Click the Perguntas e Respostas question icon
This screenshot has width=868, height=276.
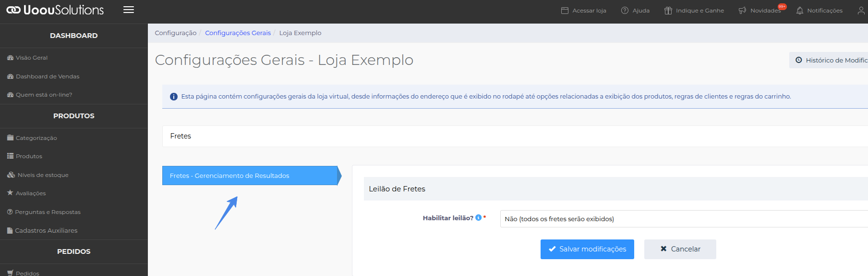[x=10, y=212]
